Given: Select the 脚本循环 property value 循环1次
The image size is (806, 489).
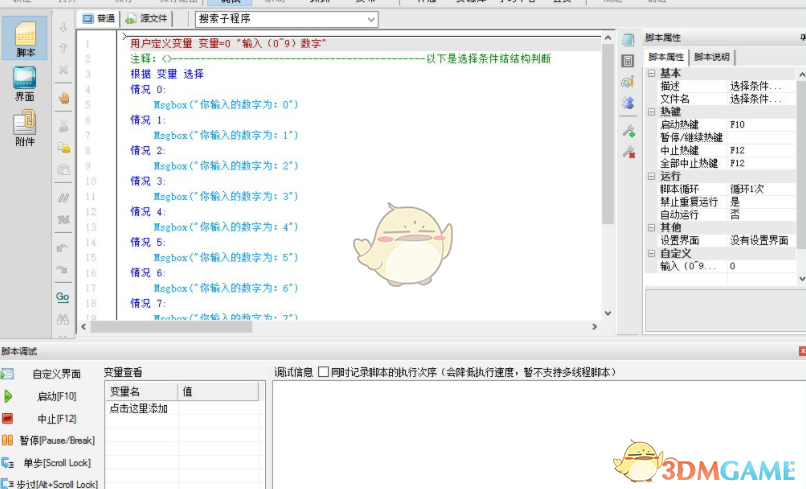Looking at the screenshot, I should click(x=760, y=189).
